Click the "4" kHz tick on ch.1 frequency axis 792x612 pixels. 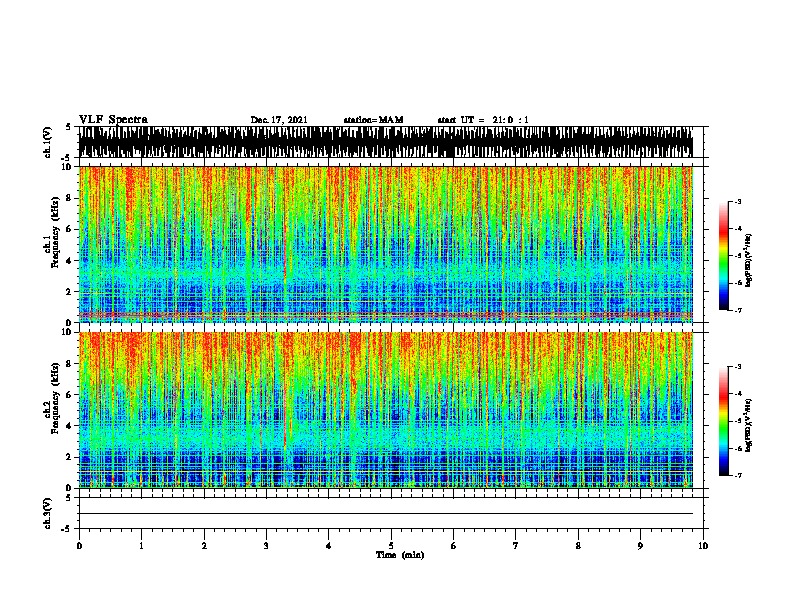(70, 261)
